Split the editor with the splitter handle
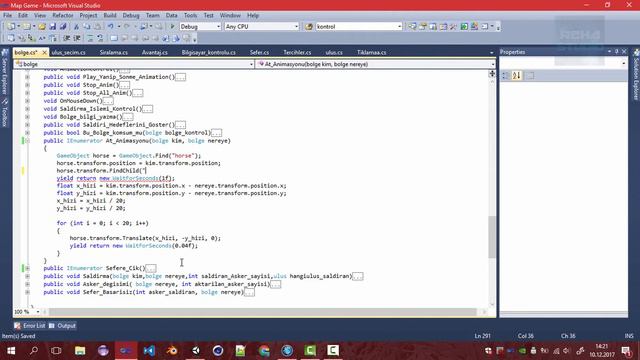Viewport: 640px width, 360px height. (492, 73)
